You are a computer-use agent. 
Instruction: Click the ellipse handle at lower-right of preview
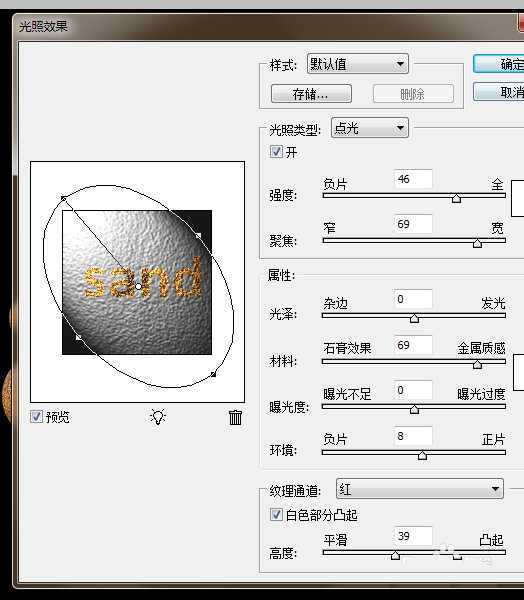(x=214, y=374)
